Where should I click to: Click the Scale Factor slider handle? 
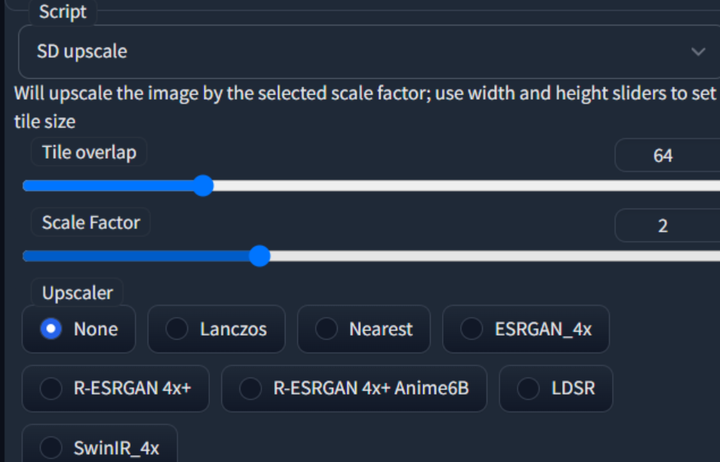[259, 256]
